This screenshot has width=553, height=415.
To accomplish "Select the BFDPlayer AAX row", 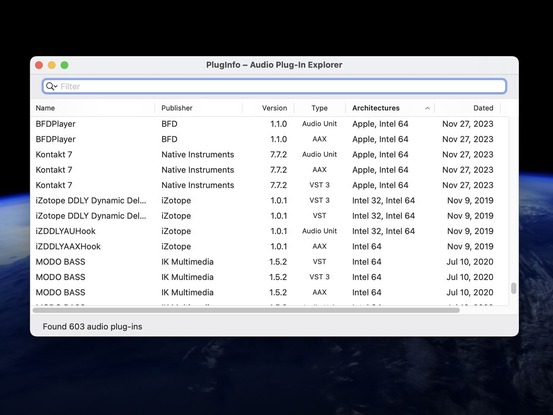I will (x=270, y=139).
